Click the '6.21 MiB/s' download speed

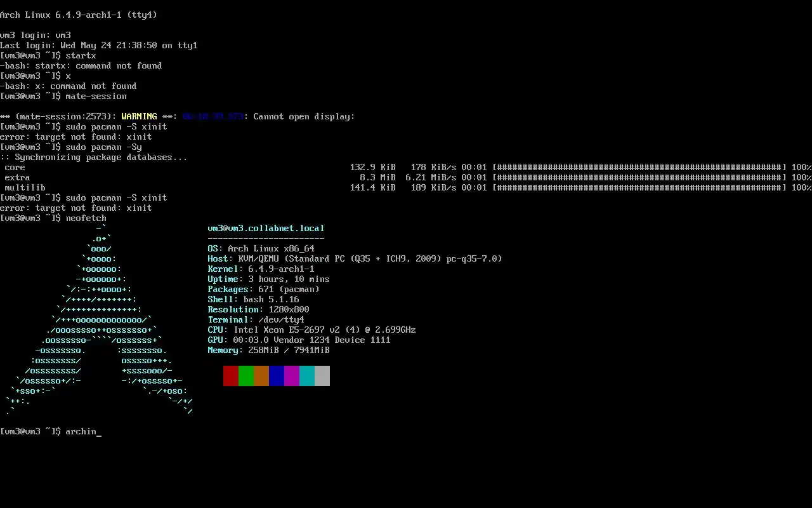pyautogui.click(x=431, y=177)
